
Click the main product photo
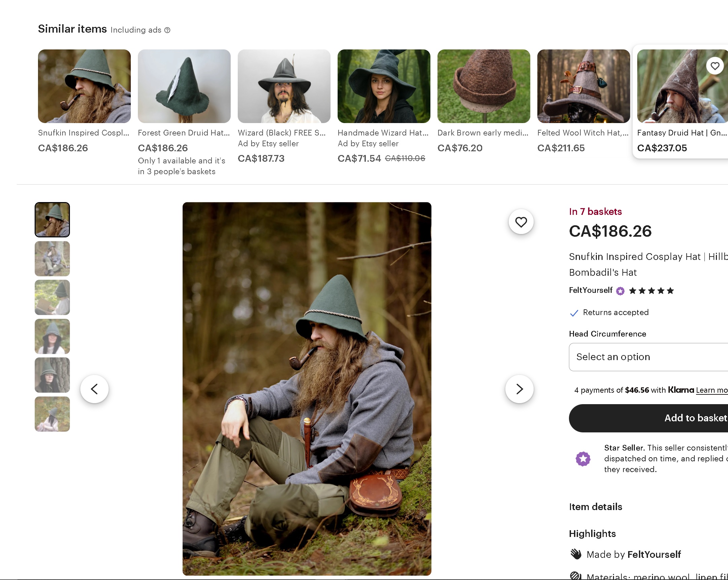tap(307, 388)
